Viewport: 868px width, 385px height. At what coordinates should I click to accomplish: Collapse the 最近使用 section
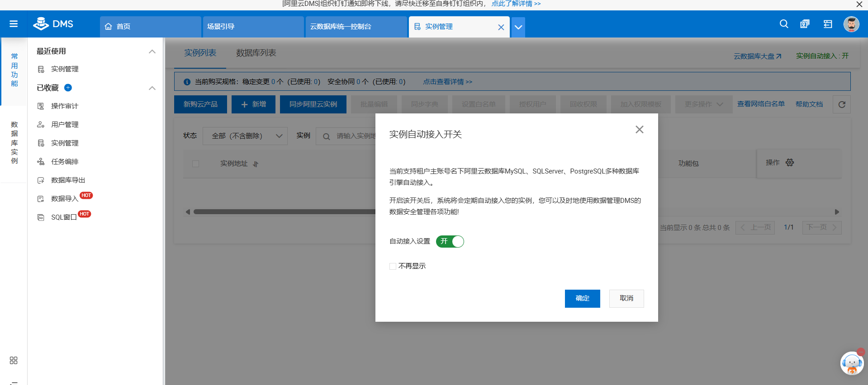pos(152,52)
